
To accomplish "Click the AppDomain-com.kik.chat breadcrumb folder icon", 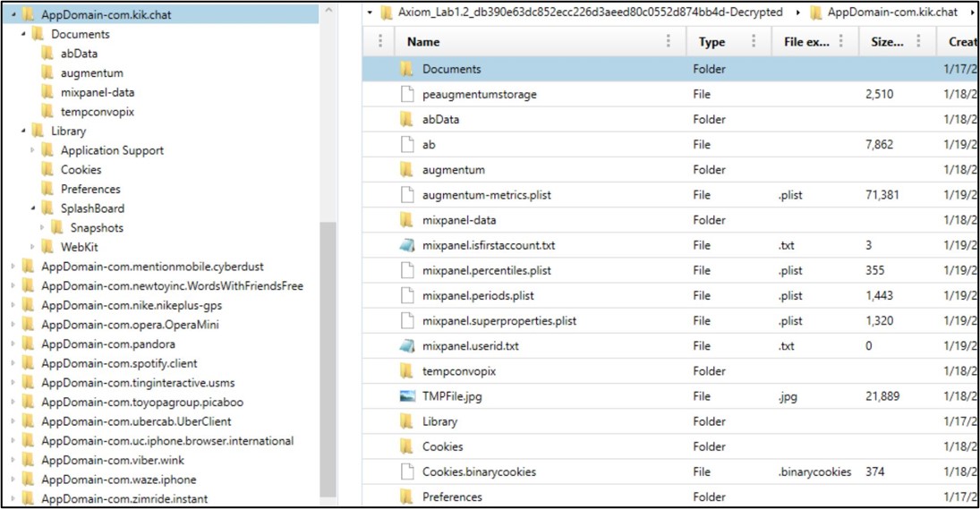I will pos(815,12).
